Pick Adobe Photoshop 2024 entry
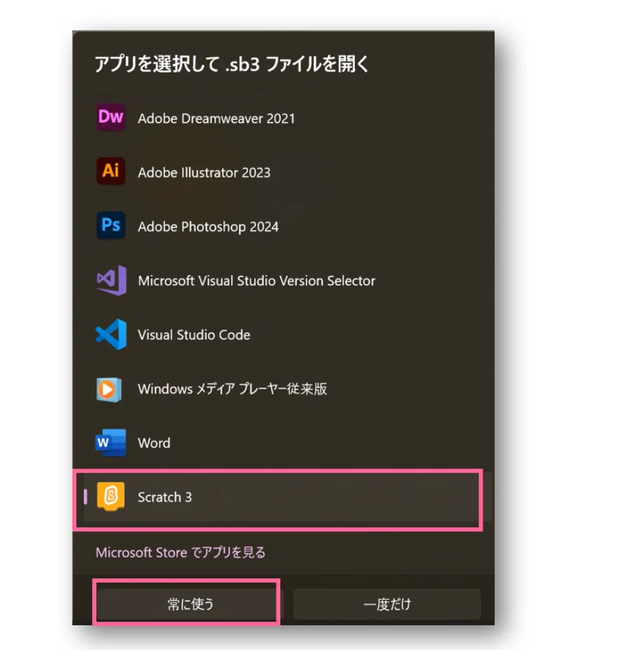This screenshot has width=644, height=659. 208,227
